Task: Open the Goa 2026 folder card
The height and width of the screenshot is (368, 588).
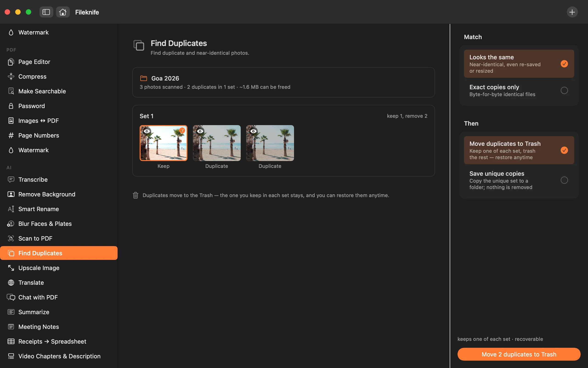Action: pyautogui.click(x=284, y=82)
